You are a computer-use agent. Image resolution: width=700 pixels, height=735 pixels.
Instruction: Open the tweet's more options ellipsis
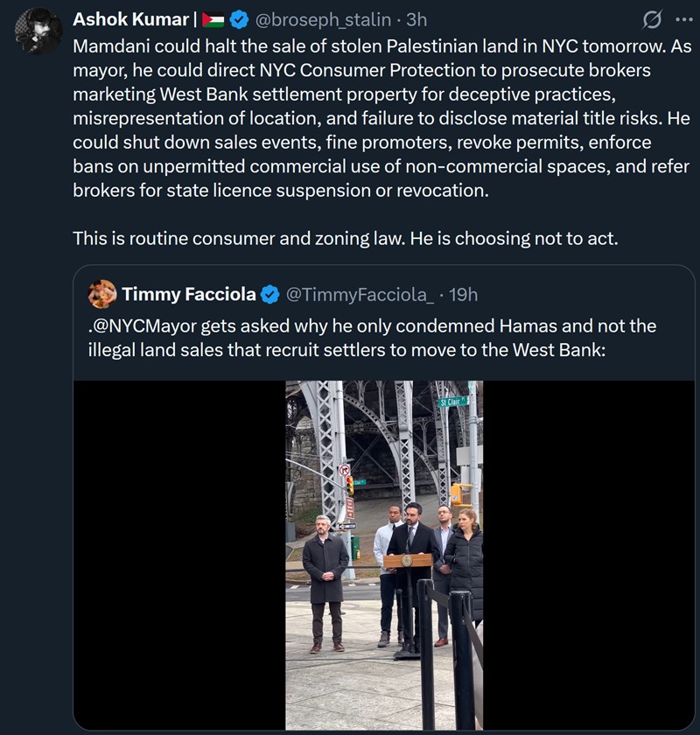click(x=683, y=20)
